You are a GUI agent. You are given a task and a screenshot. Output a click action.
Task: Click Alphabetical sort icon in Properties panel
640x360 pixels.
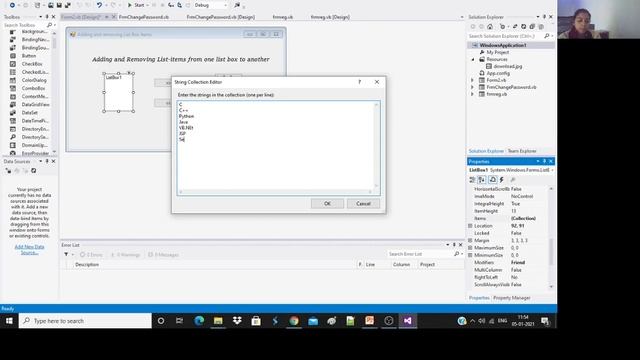pyautogui.click(x=482, y=180)
